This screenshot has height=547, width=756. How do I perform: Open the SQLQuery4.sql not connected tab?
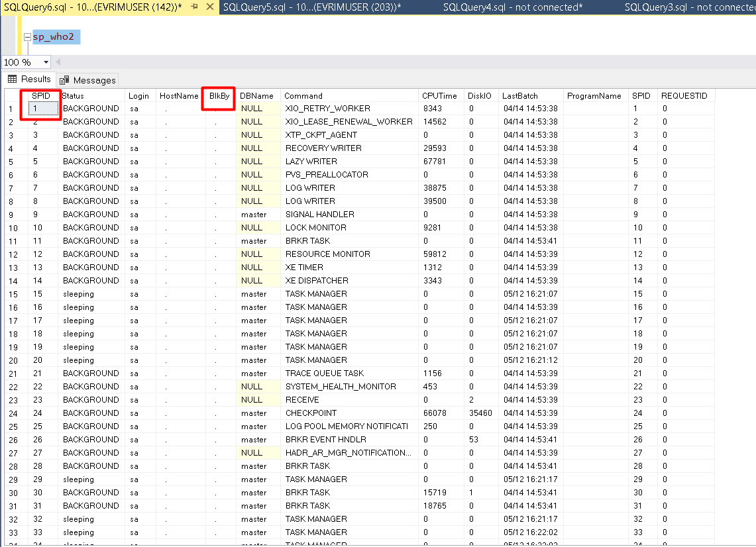[x=513, y=7]
